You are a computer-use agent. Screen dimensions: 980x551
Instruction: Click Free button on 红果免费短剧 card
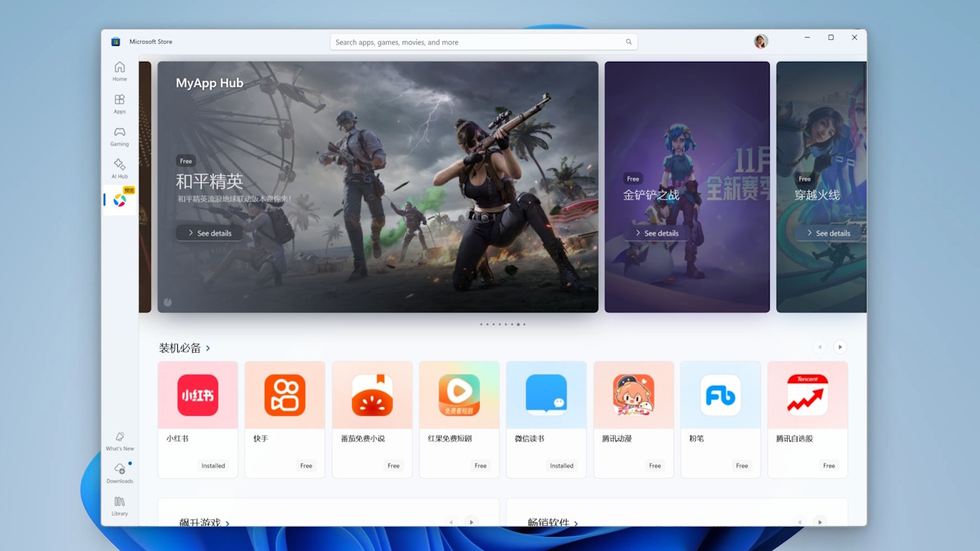(x=480, y=466)
